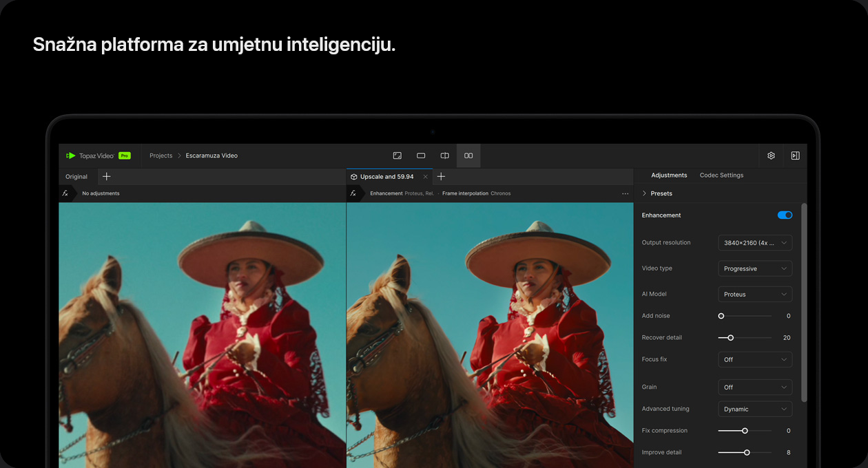This screenshot has width=868, height=468.
Task: Click the plus icon beside Original tab
Action: [106, 177]
